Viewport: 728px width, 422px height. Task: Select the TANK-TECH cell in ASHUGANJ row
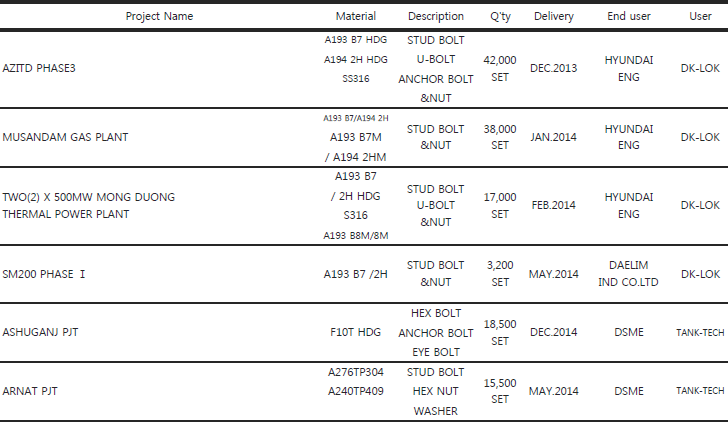700,333
